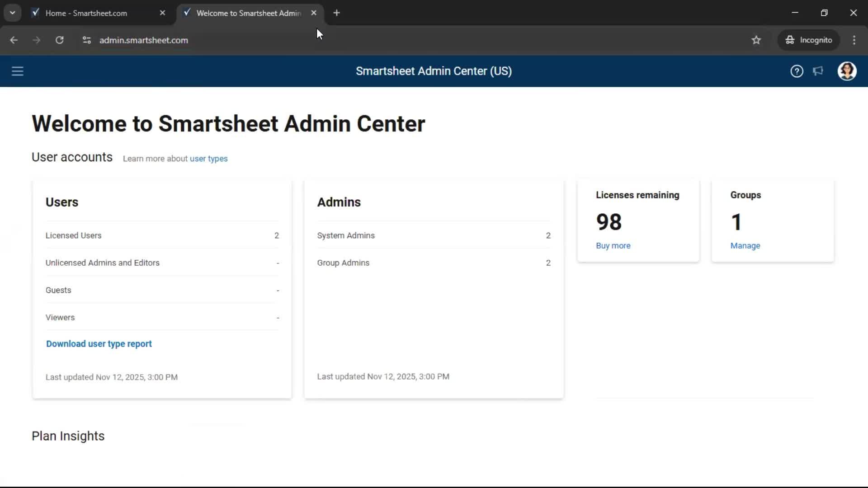
Task: Open the announcements megaphone icon
Action: (818, 71)
